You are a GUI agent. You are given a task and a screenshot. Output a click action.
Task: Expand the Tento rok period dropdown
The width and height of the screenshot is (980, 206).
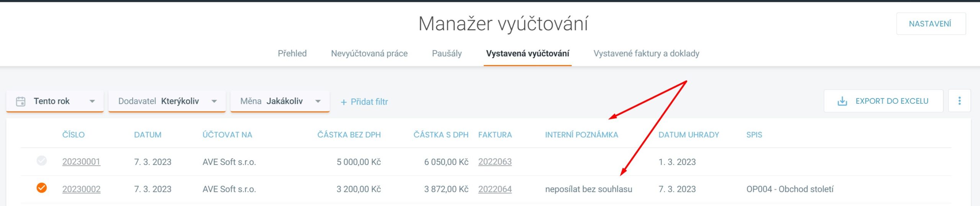click(x=92, y=101)
